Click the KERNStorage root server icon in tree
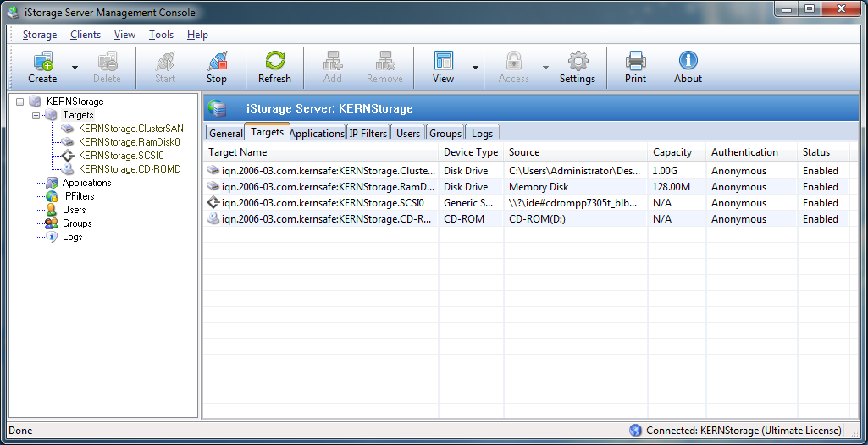This screenshot has height=445, width=868. click(36, 102)
